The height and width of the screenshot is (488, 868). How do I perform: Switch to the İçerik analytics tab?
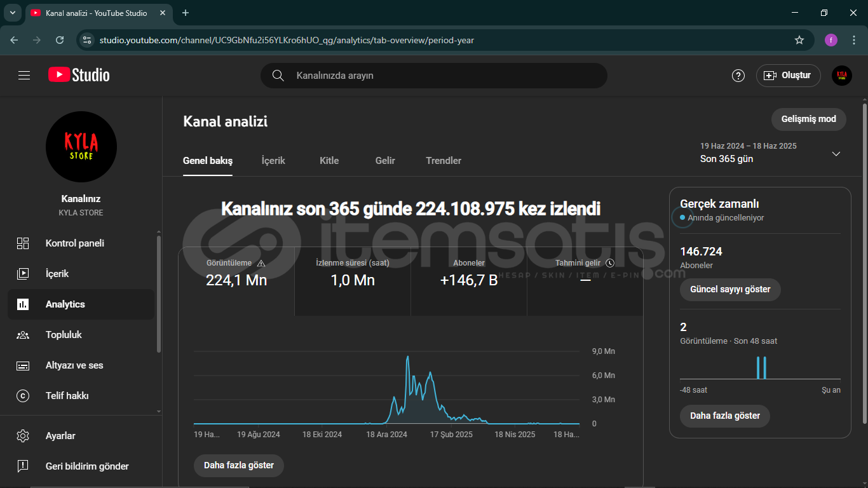273,161
